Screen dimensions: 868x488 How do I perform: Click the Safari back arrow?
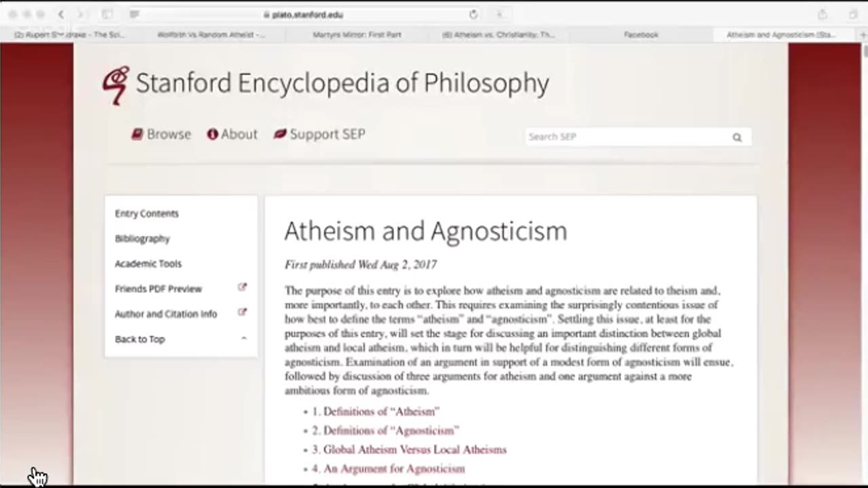point(60,14)
